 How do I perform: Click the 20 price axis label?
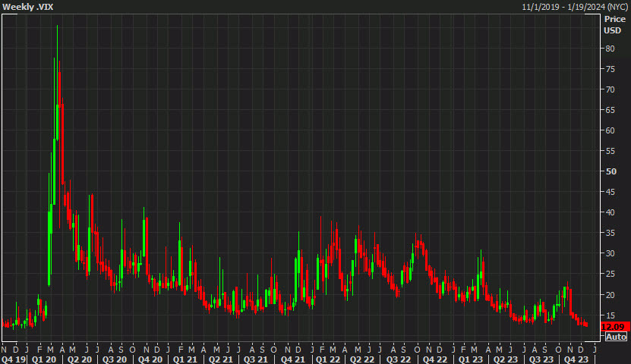tap(610, 295)
